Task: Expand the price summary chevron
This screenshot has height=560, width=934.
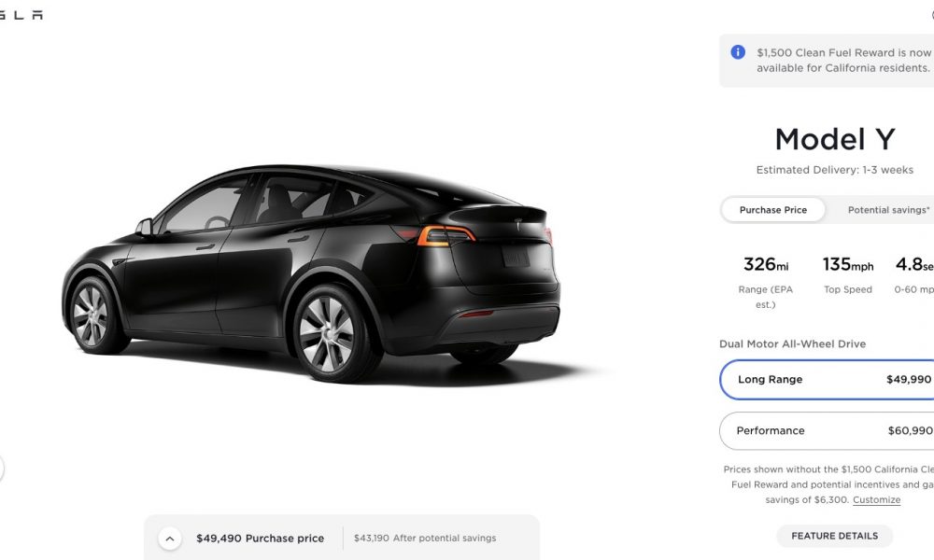Action: point(170,539)
